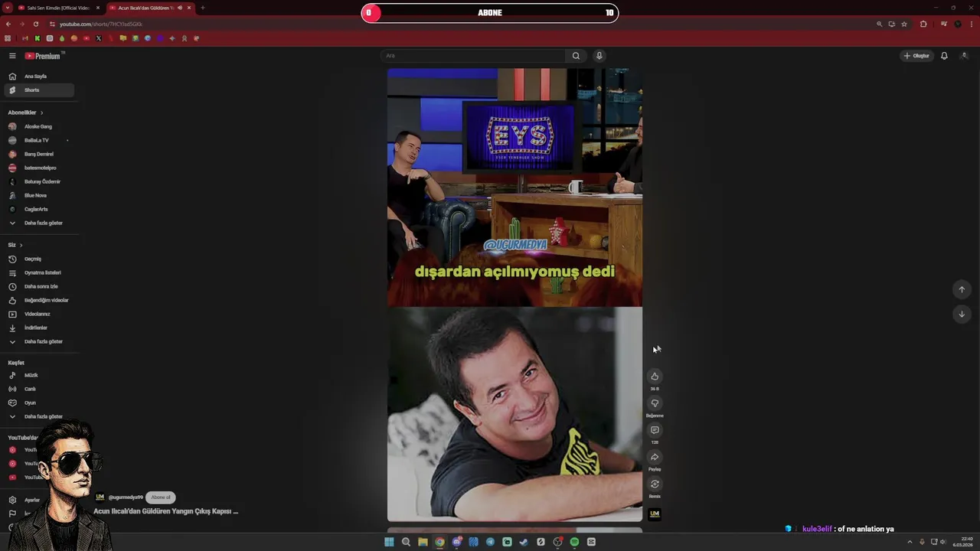Screen dimensions: 980x551
Task: Open Daha sonra izle list
Action: (38, 286)
